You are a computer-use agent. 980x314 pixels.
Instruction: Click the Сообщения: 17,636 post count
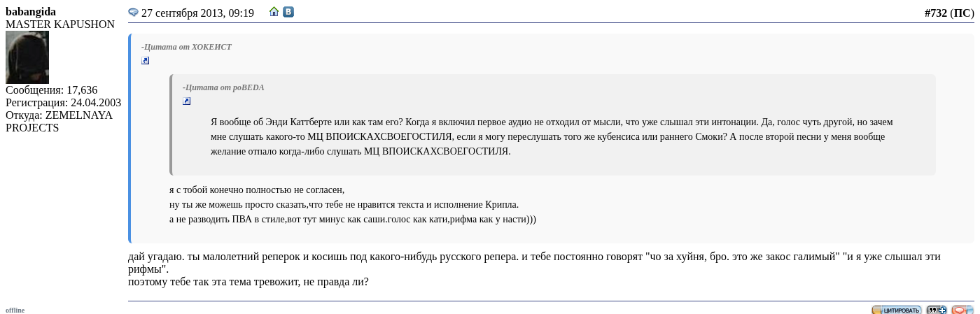(52, 90)
